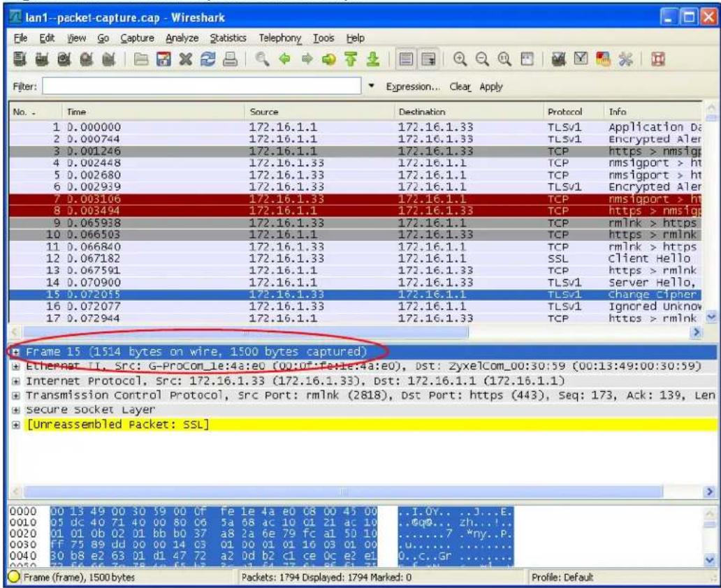Open the Statistics menu
721x588 pixels.
(x=228, y=38)
